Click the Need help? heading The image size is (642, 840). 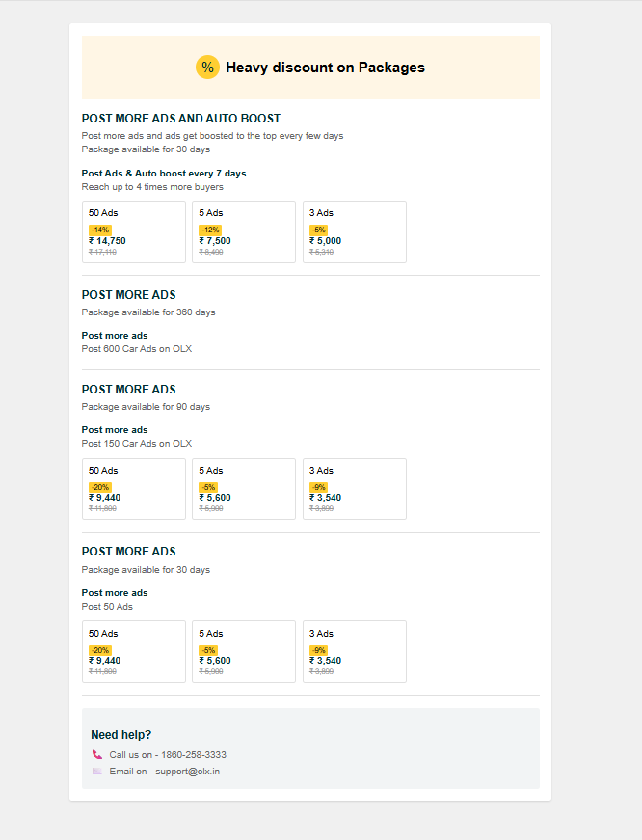[120, 735]
